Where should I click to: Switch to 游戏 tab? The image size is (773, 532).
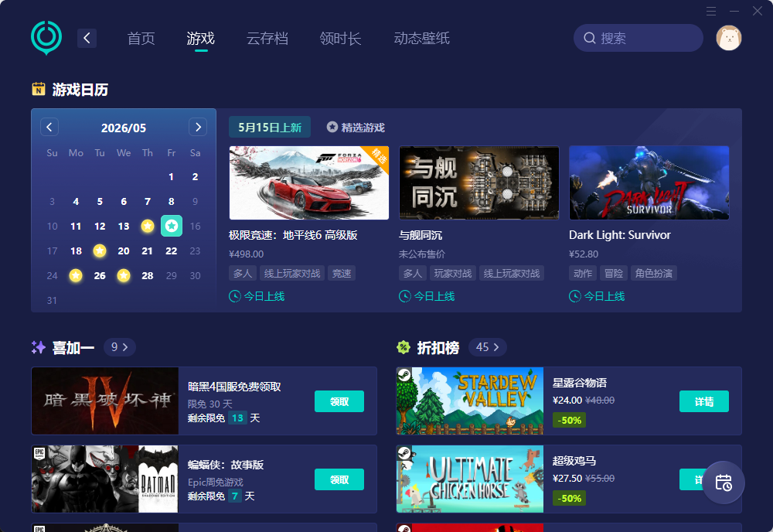point(201,38)
